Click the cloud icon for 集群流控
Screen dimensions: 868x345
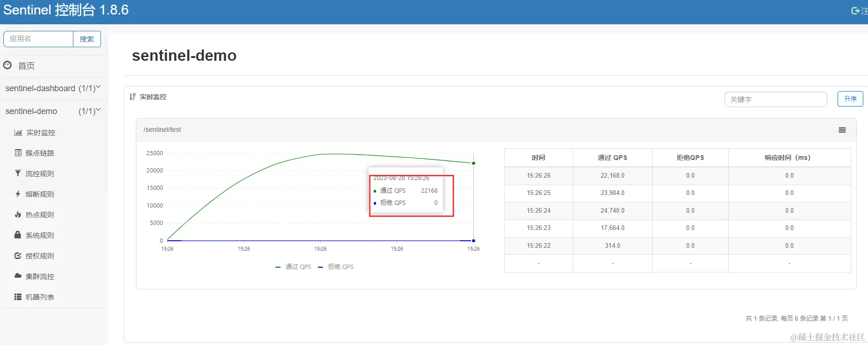pos(18,276)
